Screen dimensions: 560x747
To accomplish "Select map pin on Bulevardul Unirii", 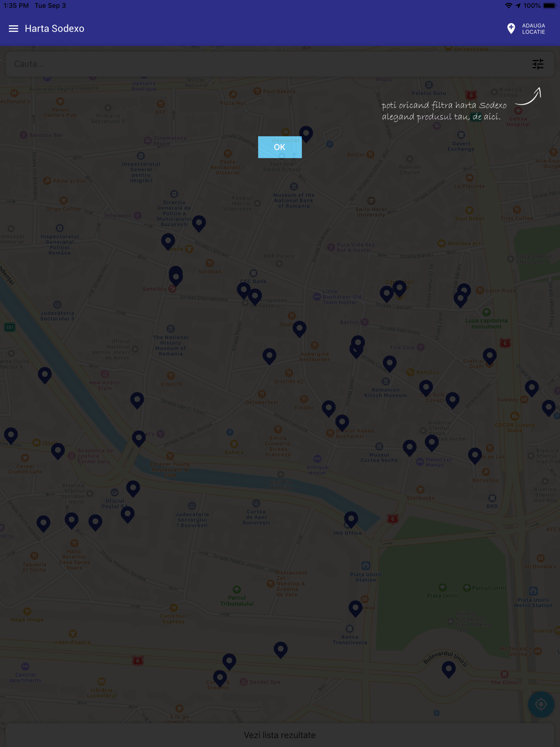I will tap(449, 669).
